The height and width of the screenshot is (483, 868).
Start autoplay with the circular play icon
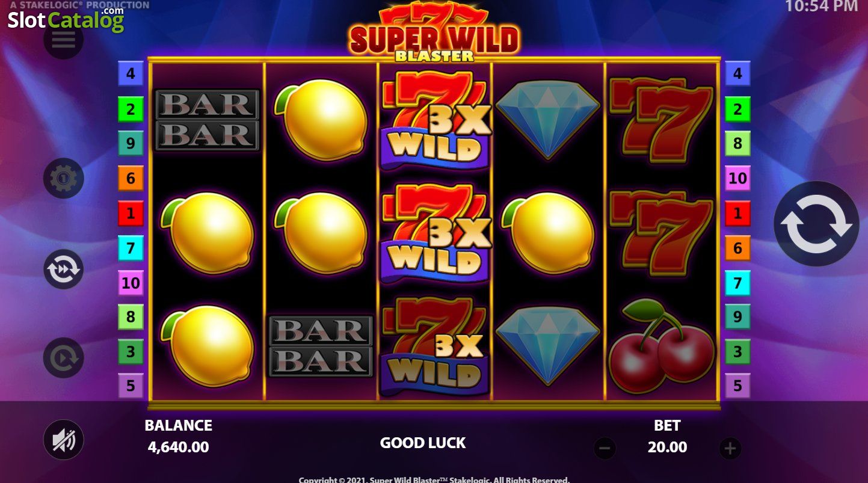click(63, 358)
